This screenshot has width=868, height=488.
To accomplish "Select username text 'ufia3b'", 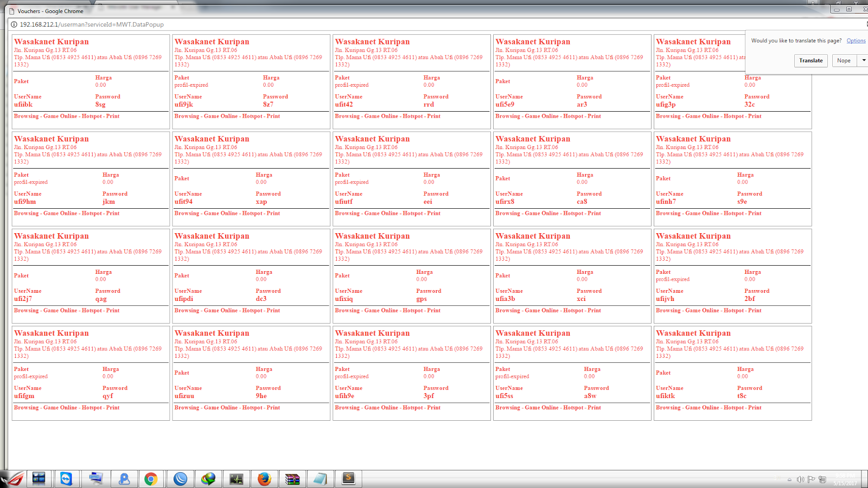I will 506,299.
